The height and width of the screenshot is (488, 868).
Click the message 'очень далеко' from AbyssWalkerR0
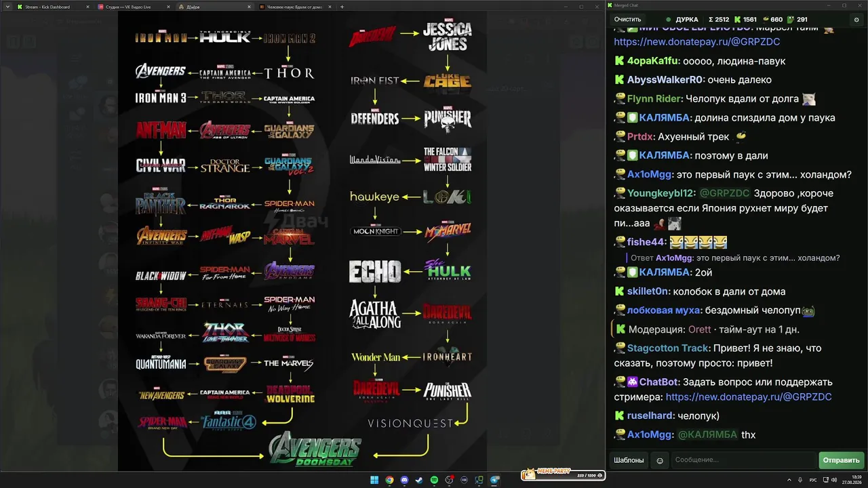tap(741, 80)
